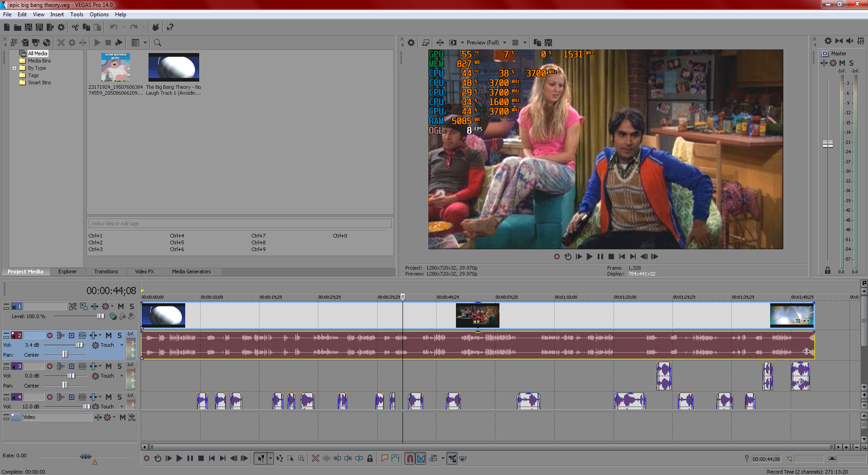Activate What's This help cursor icon
Viewport: 868px width, 475px height.
[x=170, y=27]
